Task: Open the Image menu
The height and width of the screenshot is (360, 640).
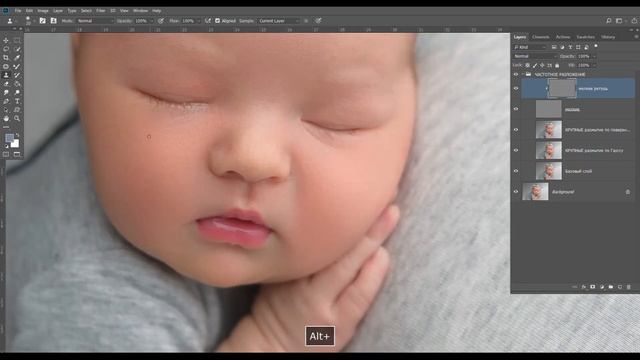Action: 43,11
